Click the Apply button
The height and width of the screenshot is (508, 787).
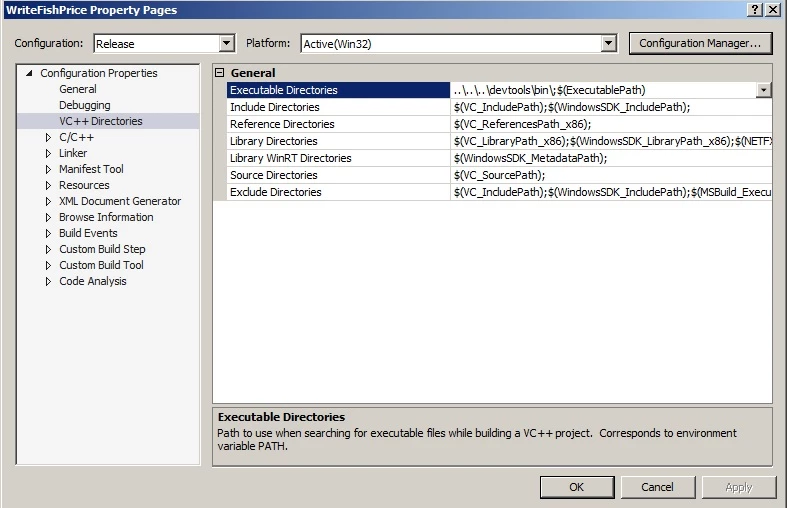[x=739, y=487]
